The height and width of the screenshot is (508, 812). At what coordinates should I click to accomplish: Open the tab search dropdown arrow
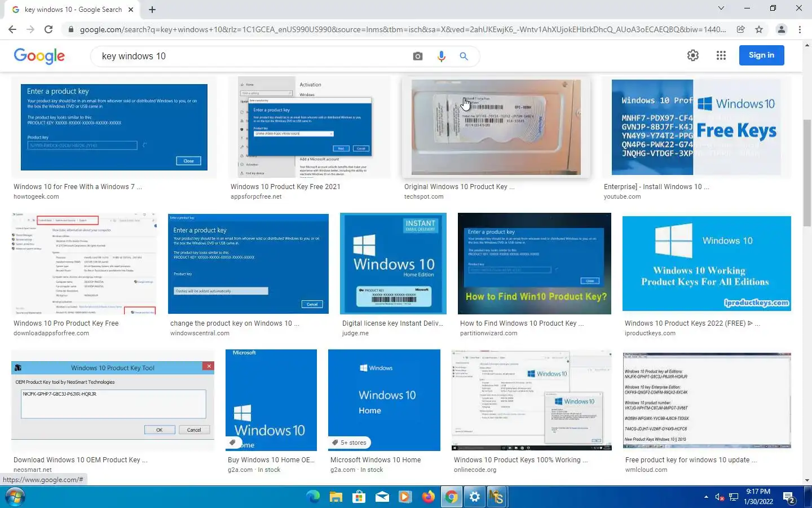coord(721,8)
